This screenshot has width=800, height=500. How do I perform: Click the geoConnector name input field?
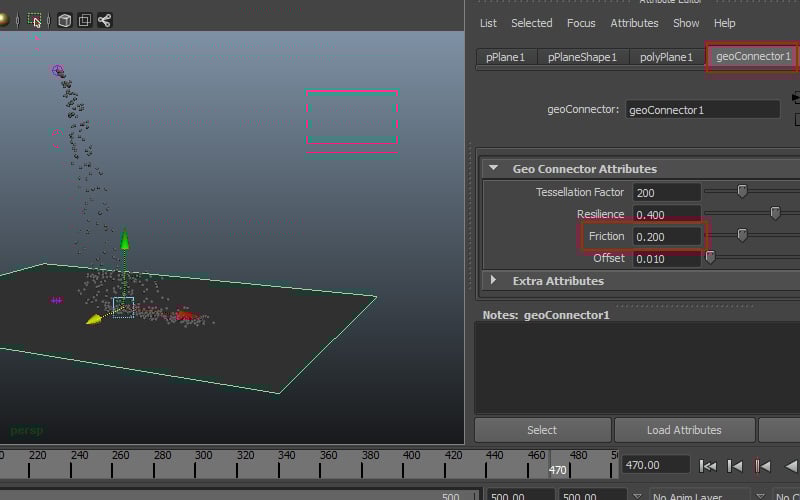click(703, 110)
